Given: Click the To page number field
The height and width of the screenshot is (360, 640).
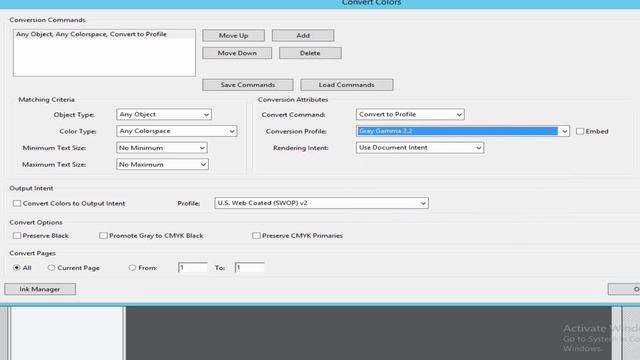Looking at the screenshot, I should (x=249, y=268).
